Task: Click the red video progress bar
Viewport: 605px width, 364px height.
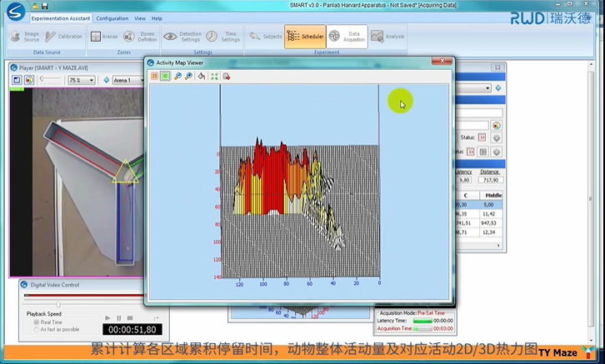Action: coord(83,296)
